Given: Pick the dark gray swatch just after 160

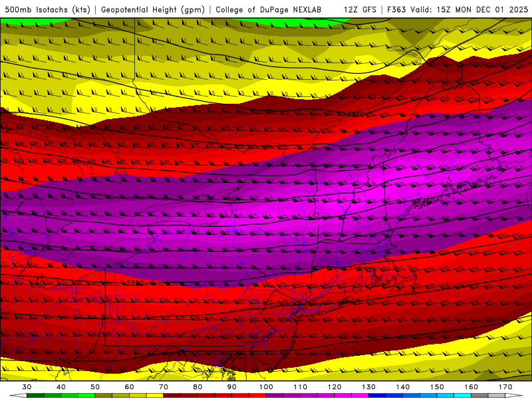Looking at the screenshot, I should 479,396.
